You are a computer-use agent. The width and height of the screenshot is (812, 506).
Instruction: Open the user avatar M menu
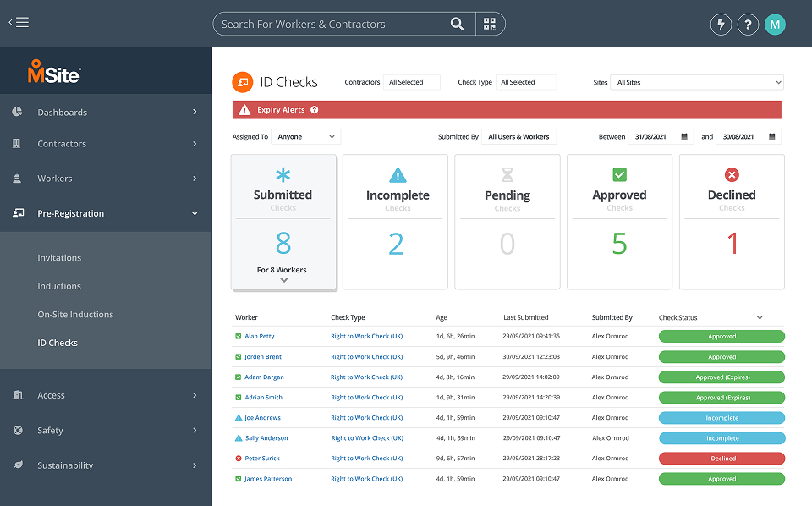775,25
